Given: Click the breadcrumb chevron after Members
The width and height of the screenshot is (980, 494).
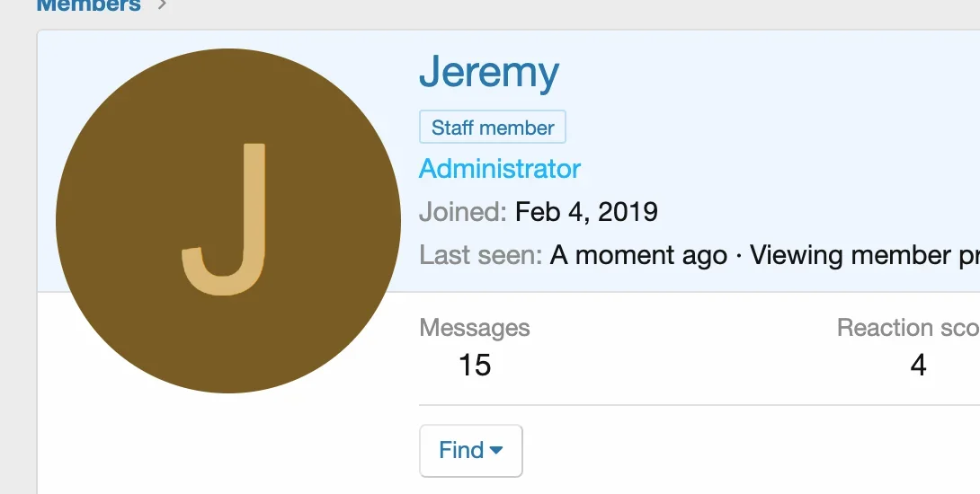Looking at the screenshot, I should tap(161, 4).
